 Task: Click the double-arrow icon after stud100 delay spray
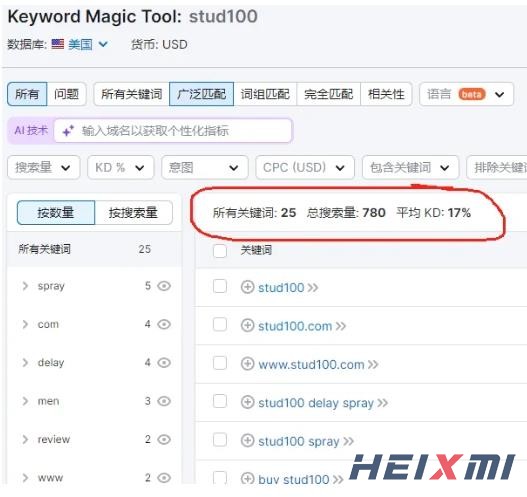coord(382,403)
